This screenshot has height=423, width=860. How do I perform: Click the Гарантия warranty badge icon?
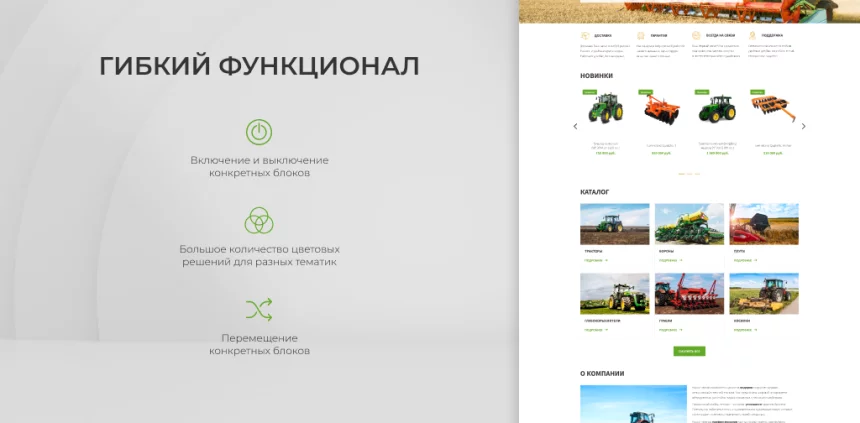[641, 35]
